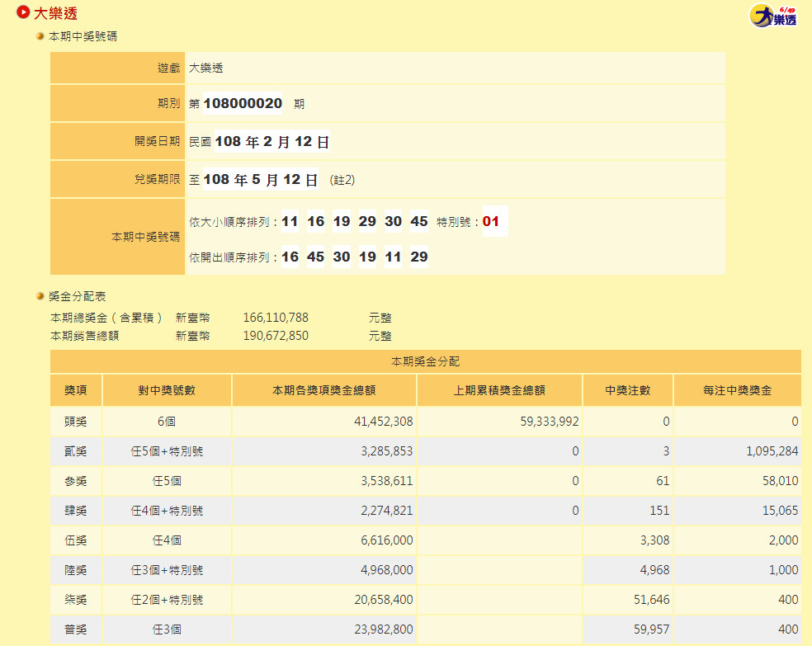
Task: Click the 任5個+特別號 cell
Action: pos(167,451)
